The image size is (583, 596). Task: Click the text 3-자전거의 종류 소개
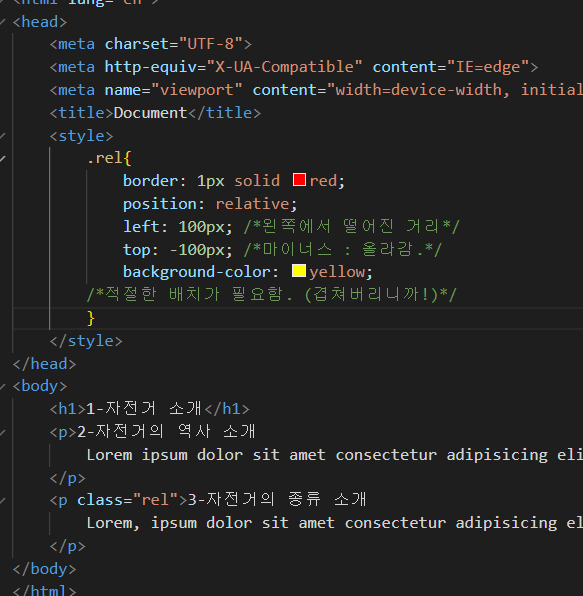tap(277, 500)
